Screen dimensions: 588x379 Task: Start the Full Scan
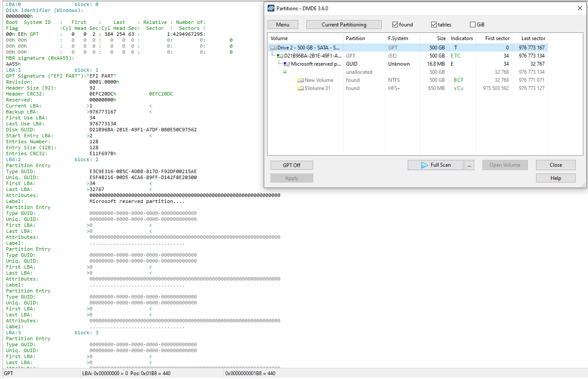[x=435, y=165]
